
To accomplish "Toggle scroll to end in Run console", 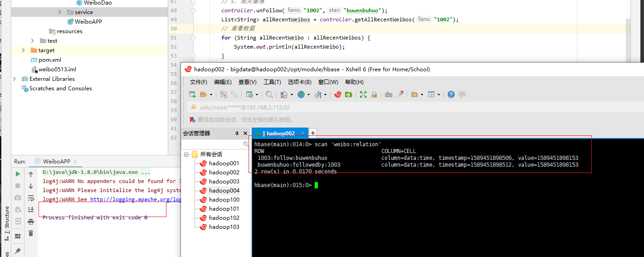I will 31,209.
